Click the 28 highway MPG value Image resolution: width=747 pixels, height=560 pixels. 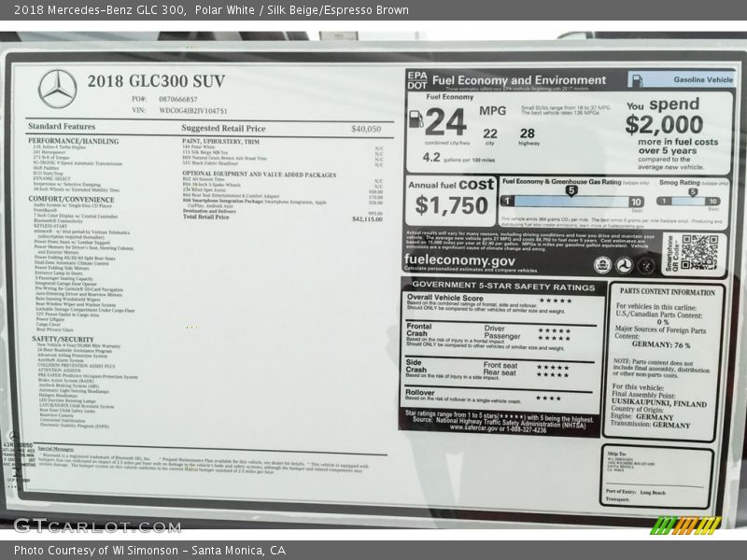click(528, 133)
